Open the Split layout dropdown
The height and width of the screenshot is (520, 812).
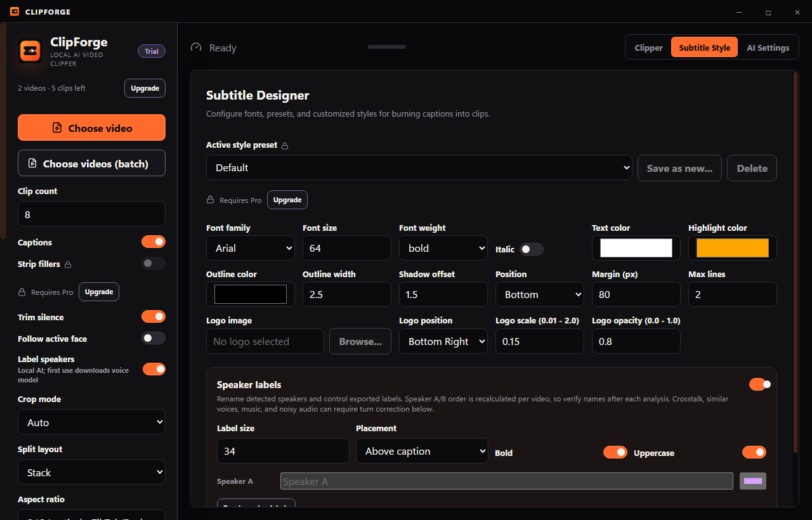(x=91, y=472)
